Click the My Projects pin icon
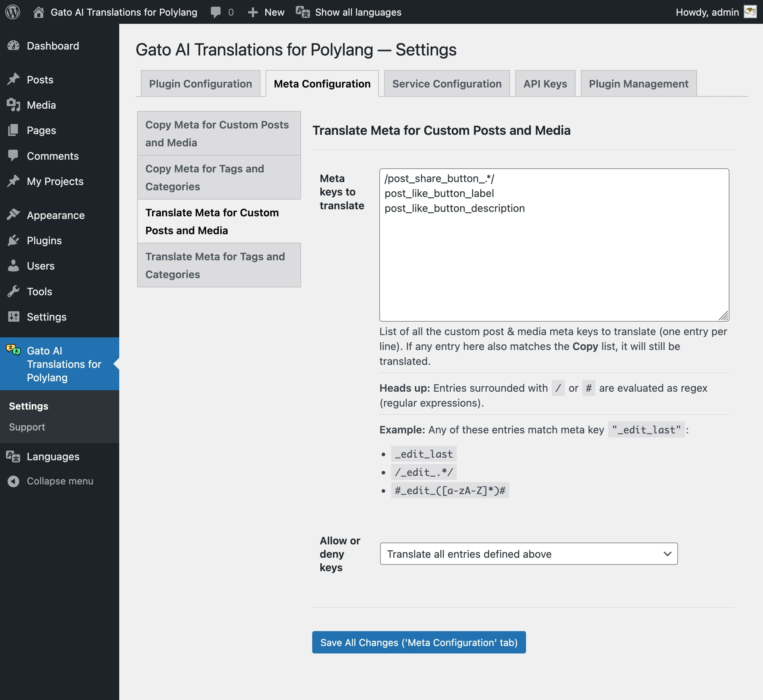Viewport: 763px width, 700px height. point(13,181)
